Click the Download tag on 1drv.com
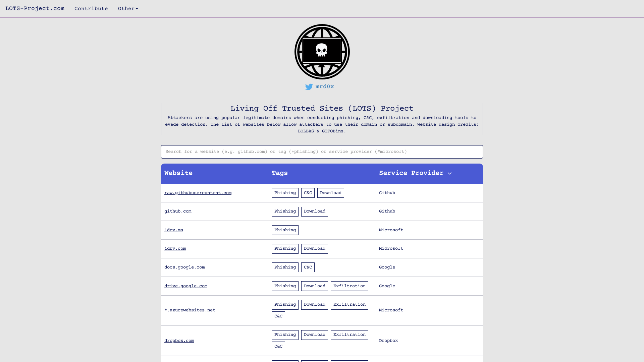Screen dimensions: 644x362 pos(315,248)
